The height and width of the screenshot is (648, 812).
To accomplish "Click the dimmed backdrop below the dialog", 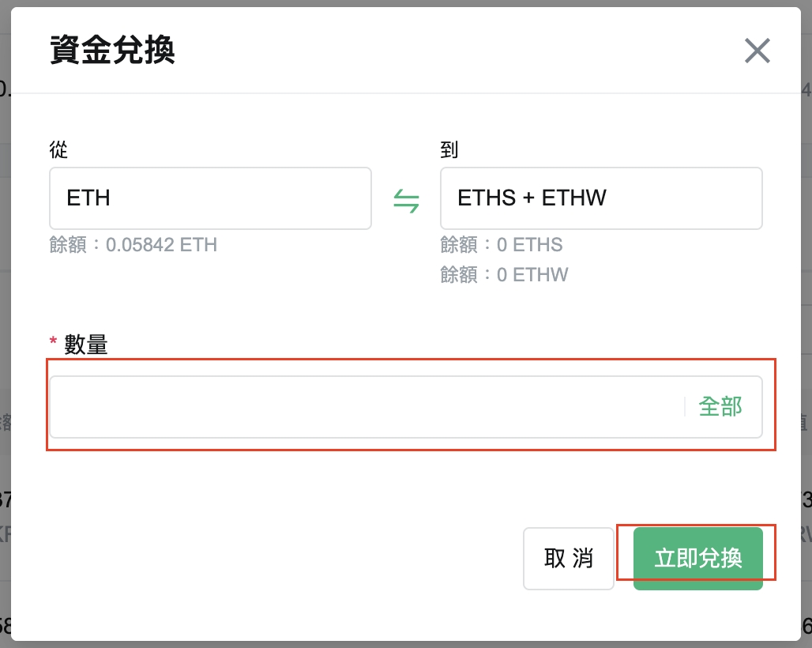I will 406,644.
